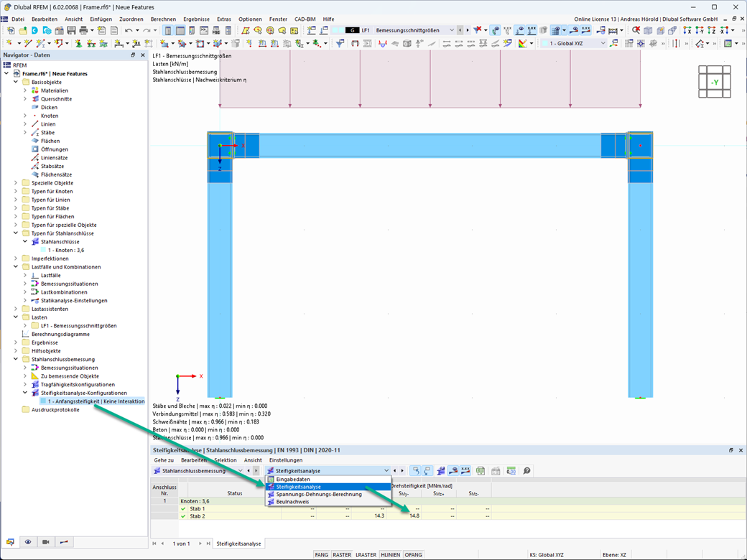The width and height of the screenshot is (747, 560).
Task: Toggle LRASTER in status bar
Action: (x=366, y=555)
